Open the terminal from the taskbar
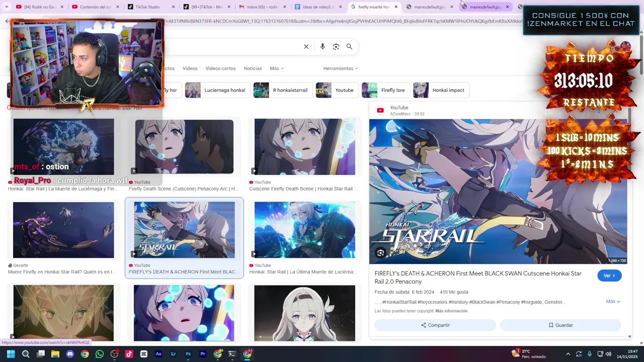This screenshot has width=644, height=362. 232,354
